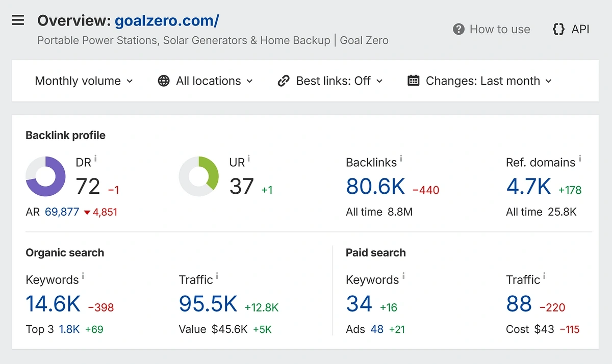The image size is (612, 364).
Task: Click the purple DR donut chart
Action: tap(45, 176)
